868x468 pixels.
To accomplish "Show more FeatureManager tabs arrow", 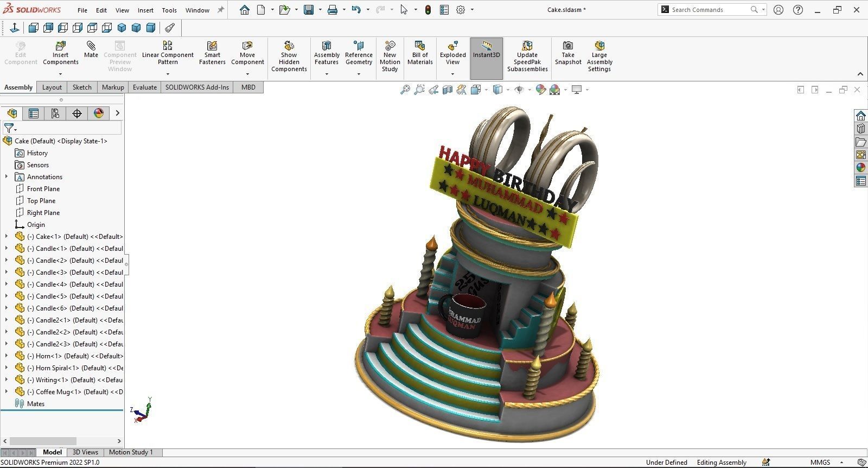I will (x=117, y=113).
